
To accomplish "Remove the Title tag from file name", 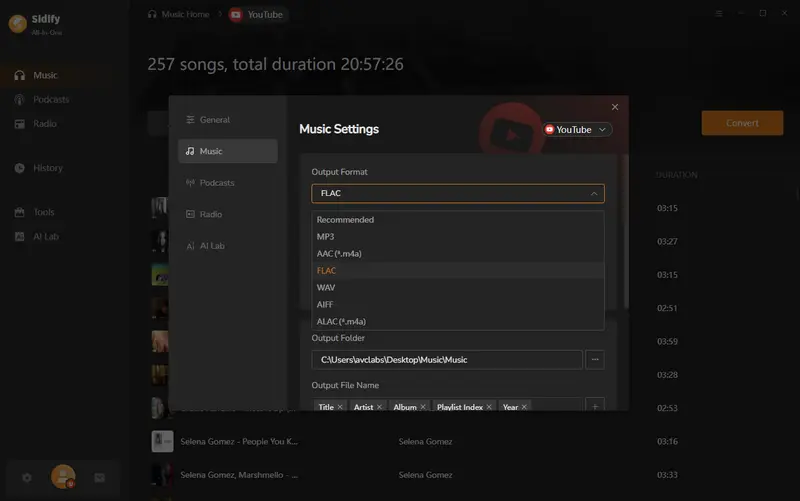I will click(340, 407).
